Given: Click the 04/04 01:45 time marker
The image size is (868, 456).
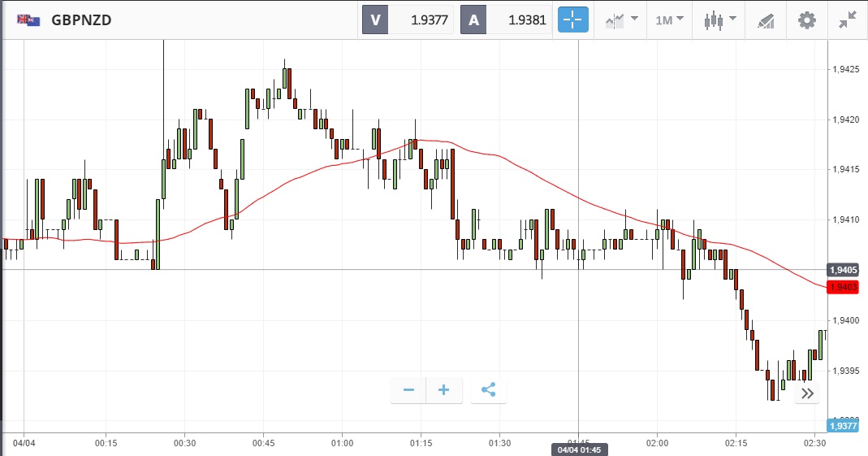Looking at the screenshot, I should coord(578,449).
